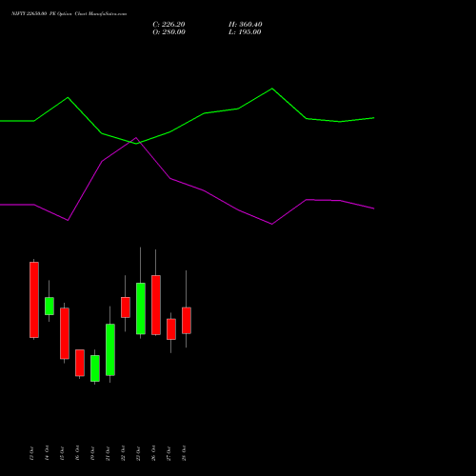Select the small green candle for 14 Oct
Image resolution: width=476 pixels, height=476 pixels.
tap(50, 306)
